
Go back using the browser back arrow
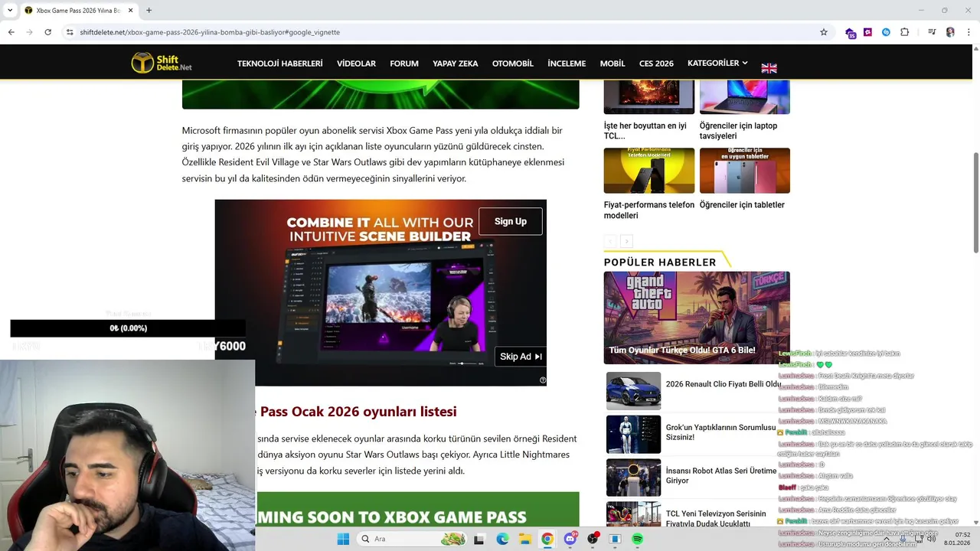coord(11,32)
